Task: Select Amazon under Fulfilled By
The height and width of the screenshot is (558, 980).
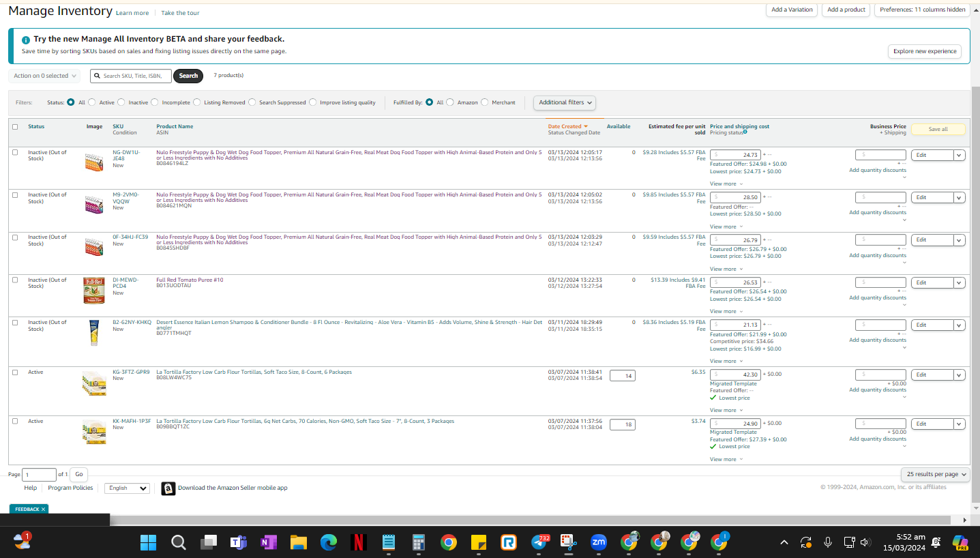Action: [x=450, y=102]
